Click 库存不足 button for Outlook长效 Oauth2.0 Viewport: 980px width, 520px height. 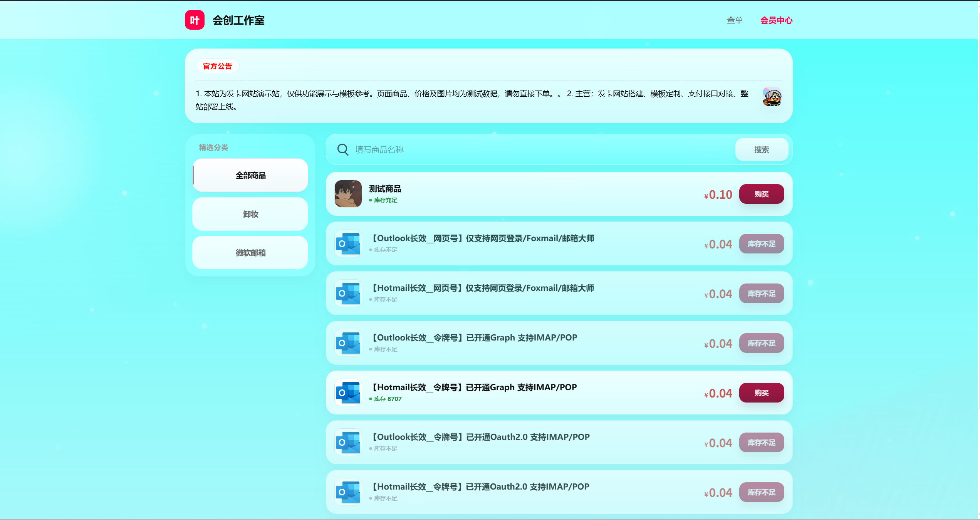pyautogui.click(x=762, y=442)
